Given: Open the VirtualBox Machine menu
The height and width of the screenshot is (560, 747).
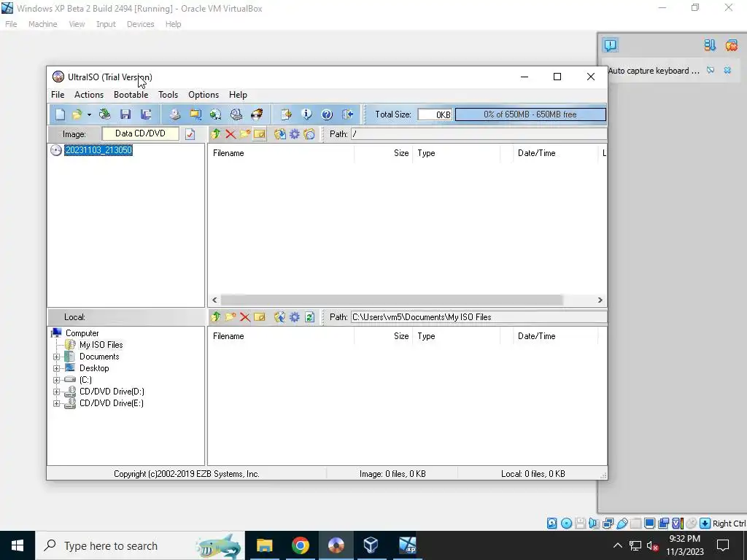Looking at the screenshot, I should 42,24.
